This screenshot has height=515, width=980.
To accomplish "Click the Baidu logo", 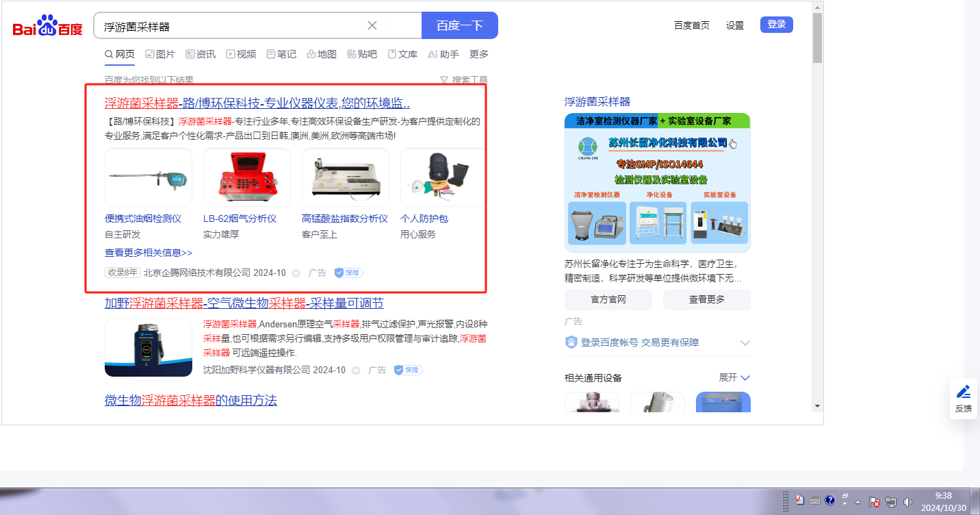I will tap(47, 26).
